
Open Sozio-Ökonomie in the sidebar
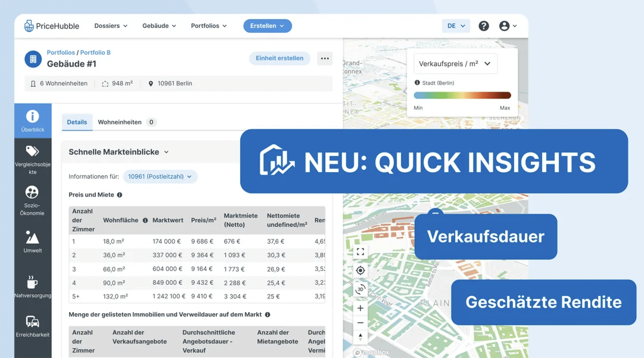click(x=32, y=201)
